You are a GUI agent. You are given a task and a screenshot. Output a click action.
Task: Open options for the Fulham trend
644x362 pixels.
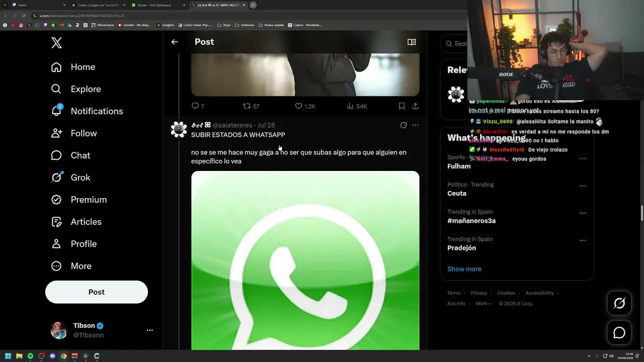(583, 159)
